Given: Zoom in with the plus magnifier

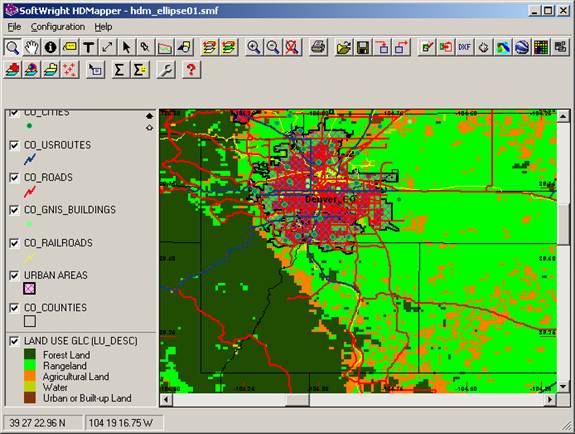Looking at the screenshot, I should 254,47.
